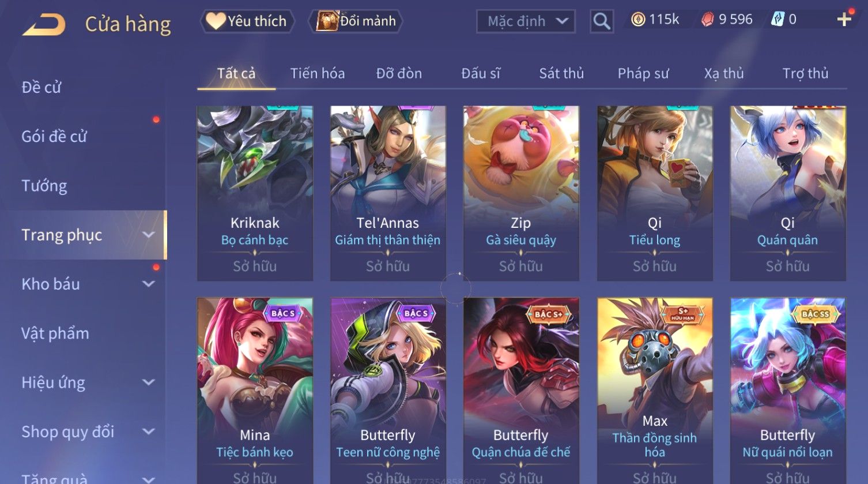Open the search magnifier icon
This screenshot has height=484, width=868.
(x=602, y=21)
